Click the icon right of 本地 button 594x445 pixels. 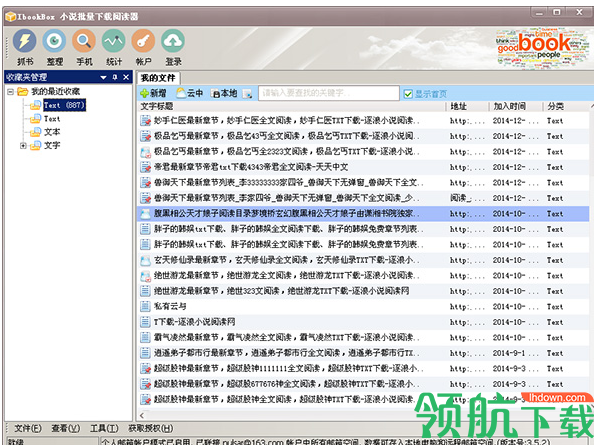(x=247, y=94)
